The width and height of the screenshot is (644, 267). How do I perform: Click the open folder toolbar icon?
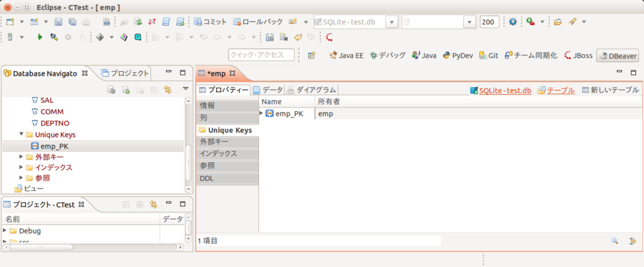pyautogui.click(x=557, y=22)
